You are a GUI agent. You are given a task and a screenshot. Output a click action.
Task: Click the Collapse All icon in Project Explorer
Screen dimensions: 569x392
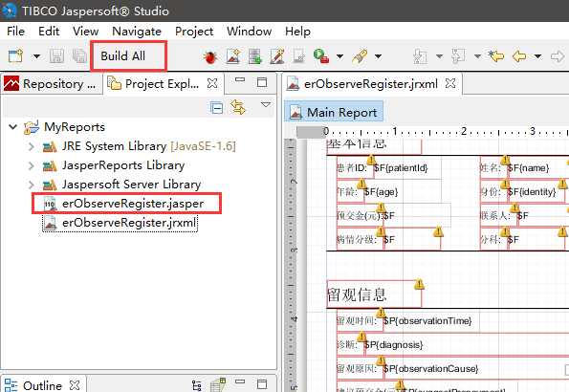point(217,108)
